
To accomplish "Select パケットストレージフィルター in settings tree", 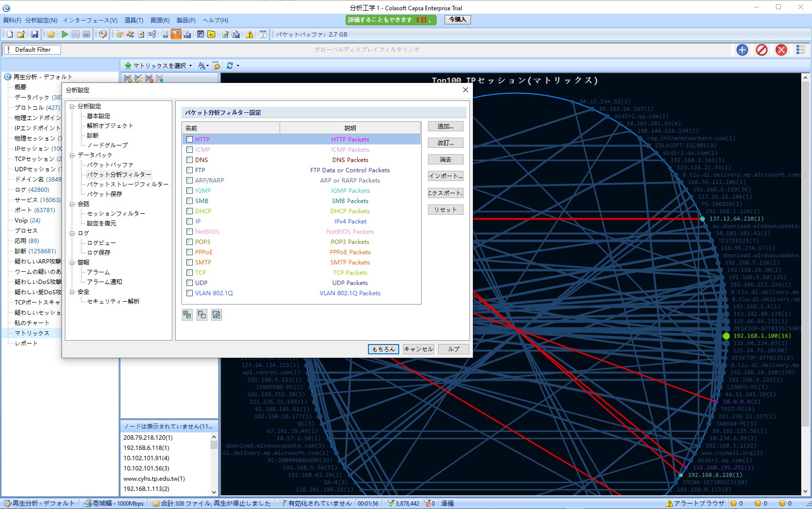I will coord(128,184).
